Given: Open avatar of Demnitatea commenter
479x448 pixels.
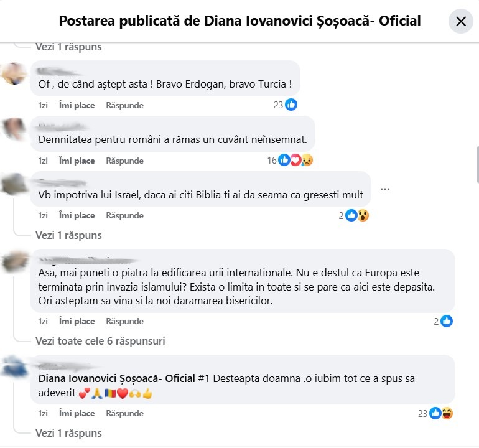Looking at the screenshot, I should click(14, 129).
